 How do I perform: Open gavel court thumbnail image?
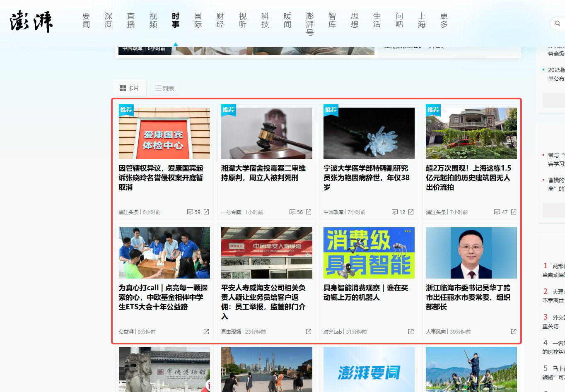point(267,133)
